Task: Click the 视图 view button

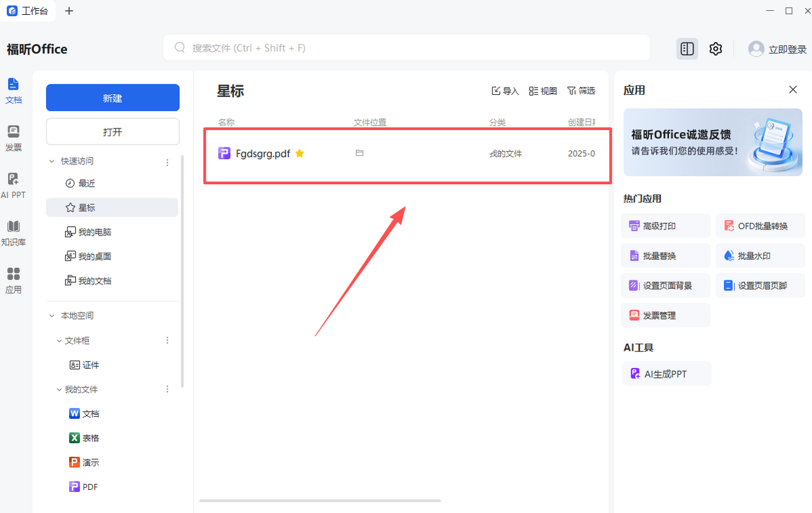Action: point(543,91)
